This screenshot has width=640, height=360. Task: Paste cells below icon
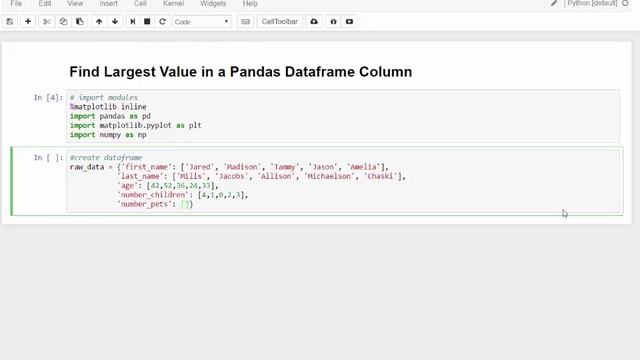click(80, 22)
